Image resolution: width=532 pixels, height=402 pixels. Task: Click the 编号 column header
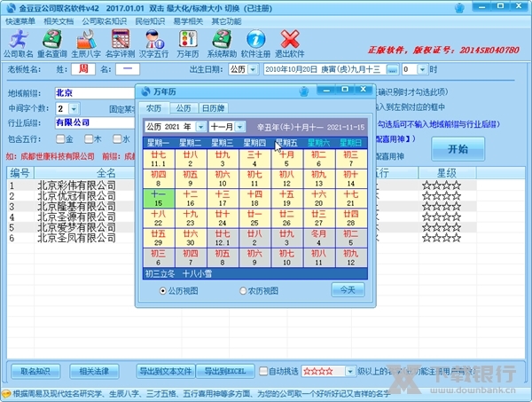point(20,173)
